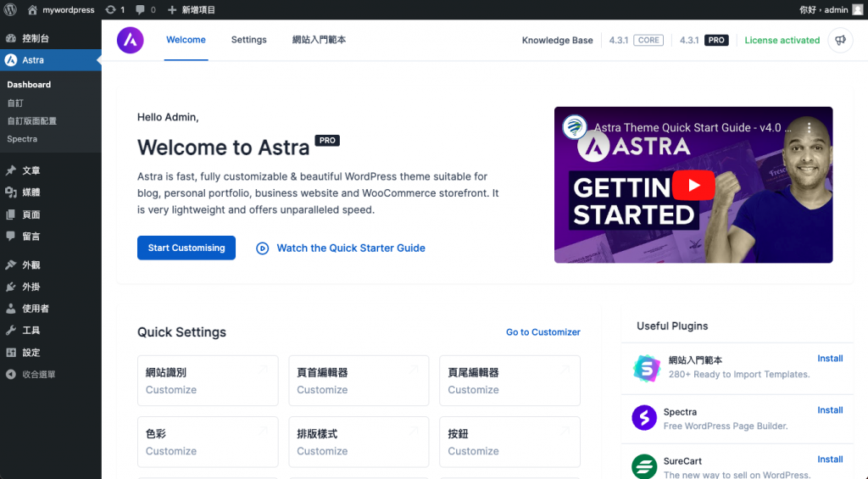The width and height of the screenshot is (868, 479).
Task: Select the Astra sidebar menu item
Action: pyautogui.click(x=50, y=60)
